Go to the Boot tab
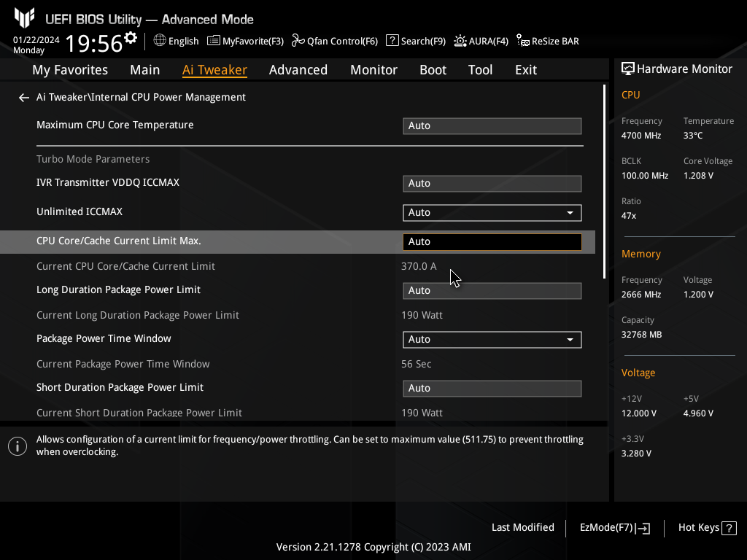The height and width of the screenshot is (560, 747). tap(433, 70)
